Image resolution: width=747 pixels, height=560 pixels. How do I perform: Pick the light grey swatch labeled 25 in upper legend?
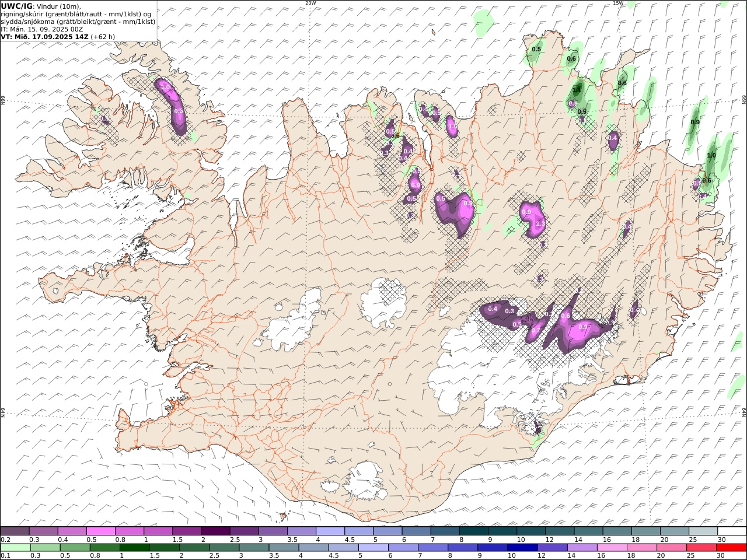click(703, 531)
